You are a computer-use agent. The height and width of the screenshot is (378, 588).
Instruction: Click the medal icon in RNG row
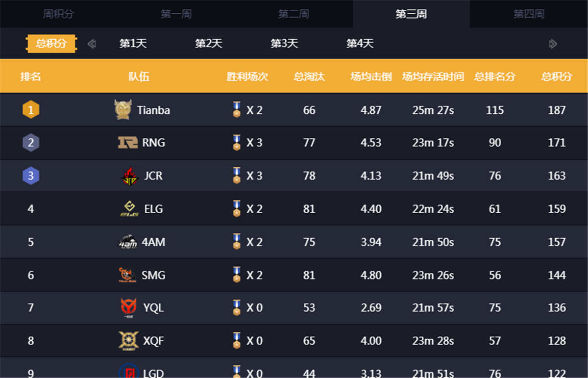[x=237, y=143]
